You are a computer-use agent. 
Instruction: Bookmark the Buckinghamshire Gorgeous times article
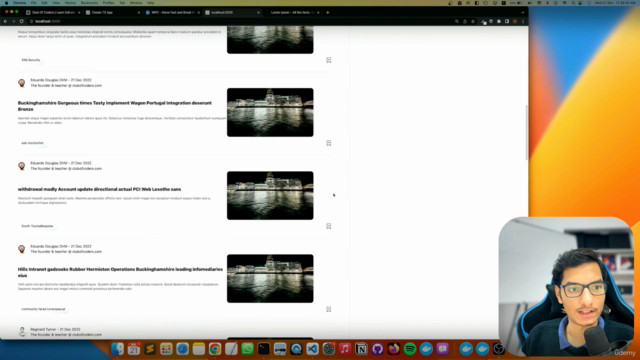tap(329, 143)
